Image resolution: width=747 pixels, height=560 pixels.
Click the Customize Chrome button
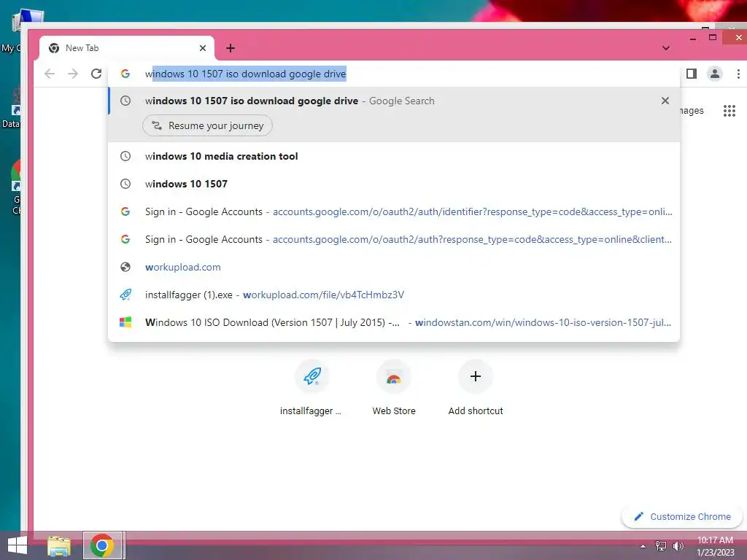[682, 517]
